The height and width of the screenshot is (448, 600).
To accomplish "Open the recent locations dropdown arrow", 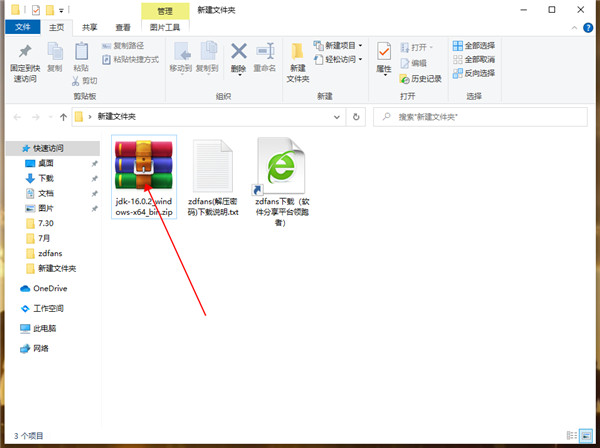I will (50, 117).
